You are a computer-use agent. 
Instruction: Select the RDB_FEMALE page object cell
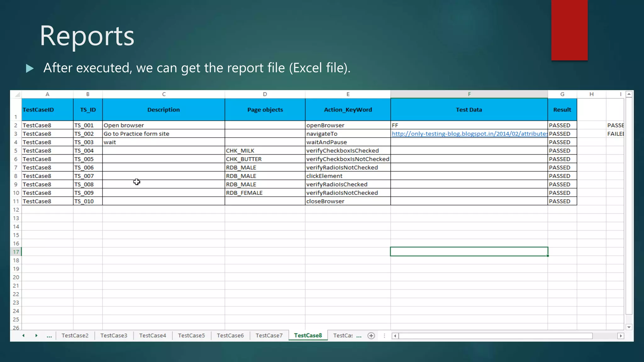(265, 193)
